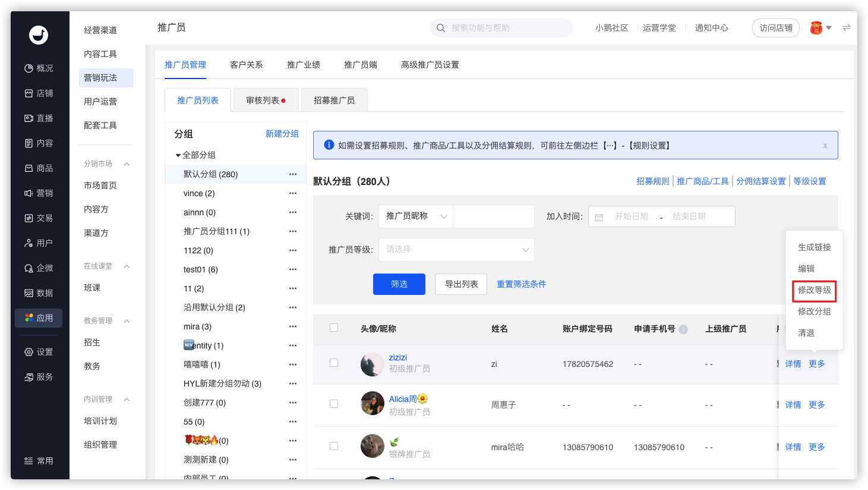The width and height of the screenshot is (868, 490).
Task: Click the keyword text input box
Action: [x=494, y=216]
